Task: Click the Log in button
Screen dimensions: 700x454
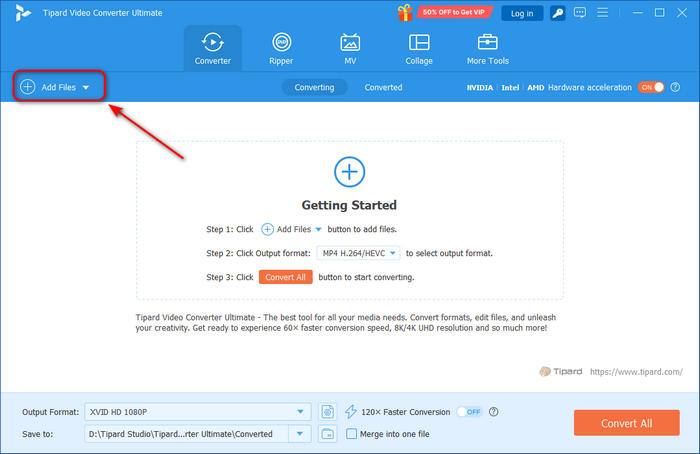Action: pos(522,13)
